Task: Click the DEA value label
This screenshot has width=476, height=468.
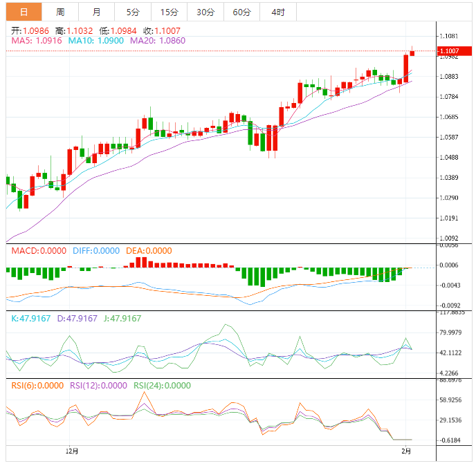Action: point(149,251)
